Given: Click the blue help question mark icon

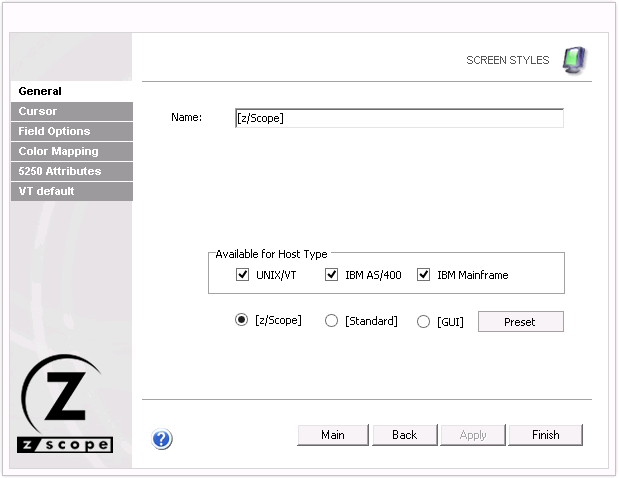Looking at the screenshot, I should (x=162, y=438).
